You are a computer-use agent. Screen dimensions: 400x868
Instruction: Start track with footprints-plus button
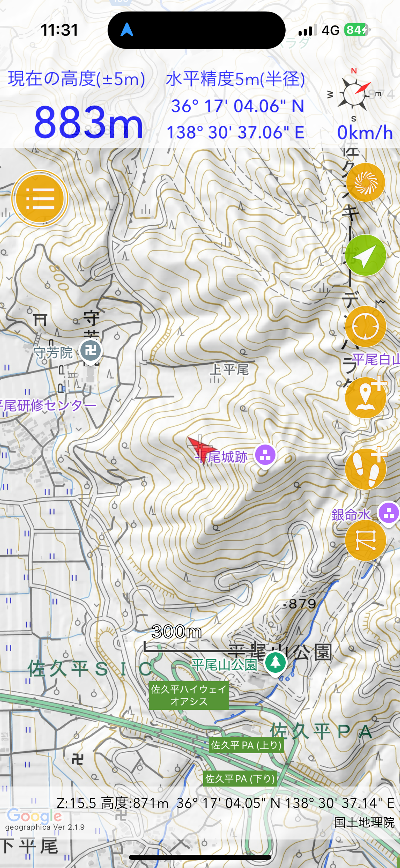pyautogui.click(x=366, y=468)
